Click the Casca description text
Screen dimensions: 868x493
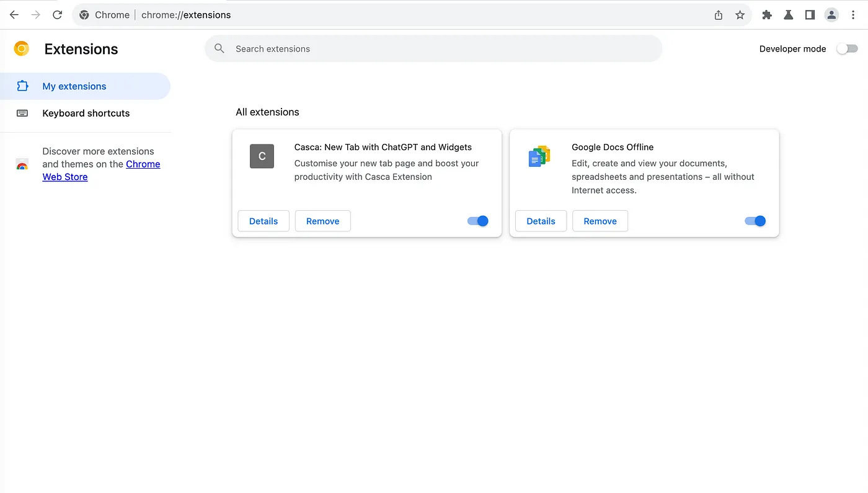coord(387,170)
